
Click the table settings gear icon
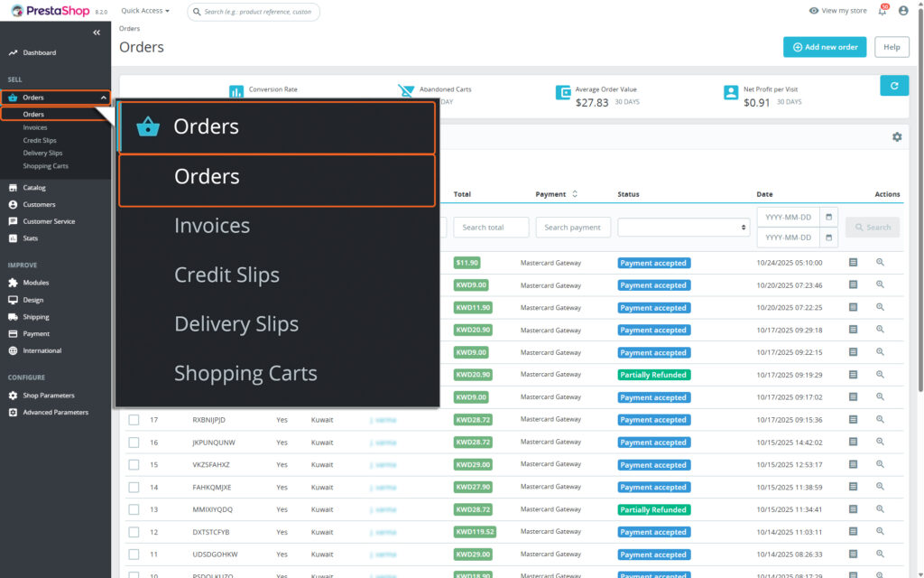(897, 136)
